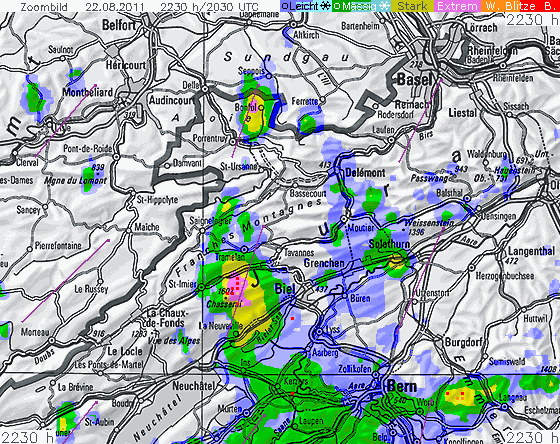Click the 22.08.2011 date in header
This screenshot has height=444, width=560.
pos(115,7)
